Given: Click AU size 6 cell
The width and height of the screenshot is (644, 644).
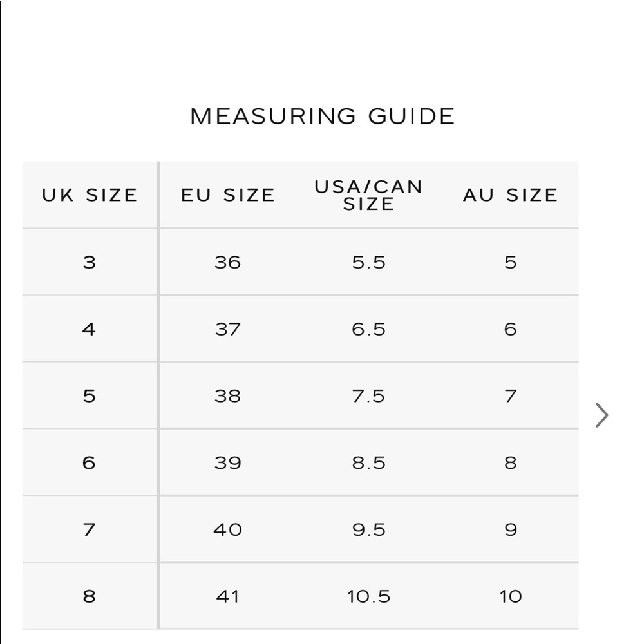Looking at the screenshot, I should [511, 329].
